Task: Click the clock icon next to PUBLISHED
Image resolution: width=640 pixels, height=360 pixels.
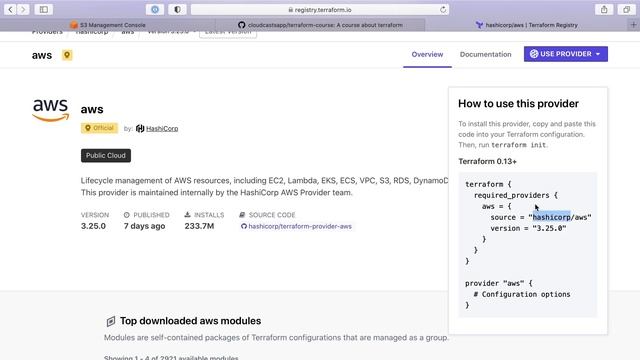Action: click(127, 215)
